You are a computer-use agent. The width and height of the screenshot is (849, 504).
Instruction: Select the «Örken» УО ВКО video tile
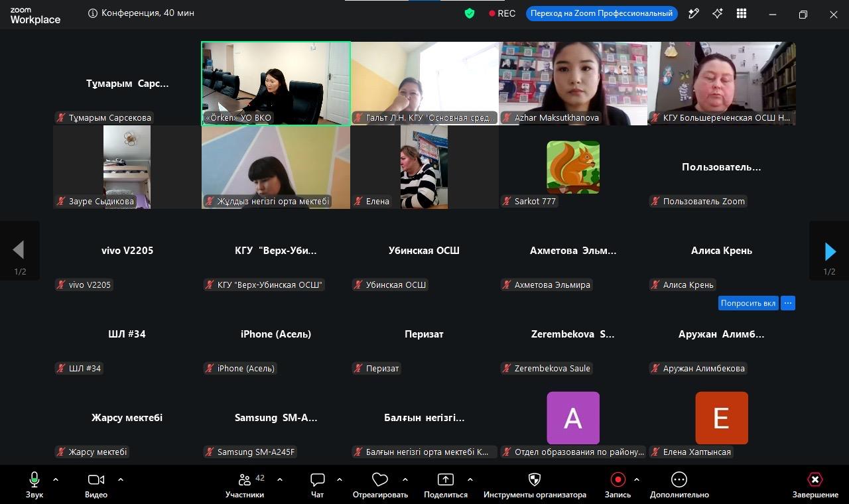click(x=276, y=84)
